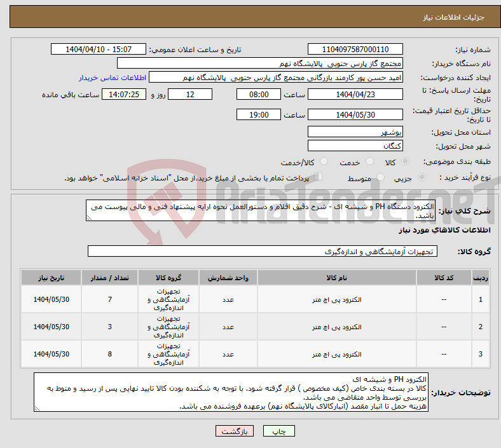Click quantity 8 in row 3
The image size is (501, 448).
(109, 354)
